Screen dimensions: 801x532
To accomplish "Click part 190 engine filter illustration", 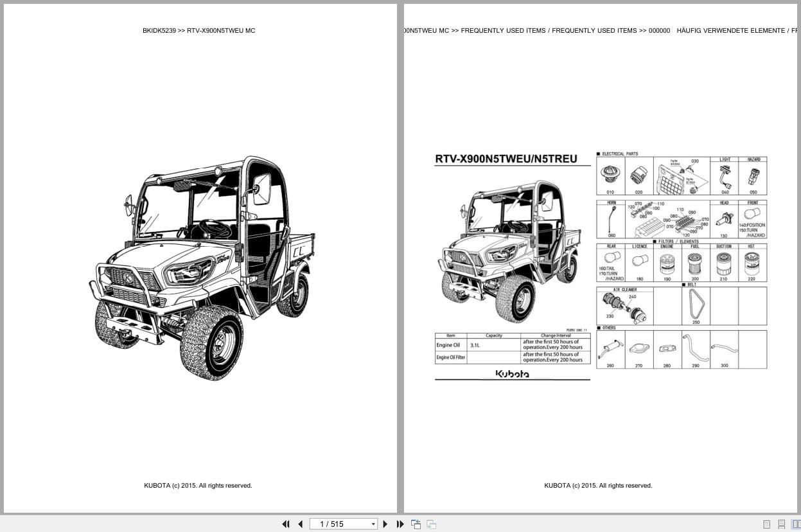I will (667, 263).
